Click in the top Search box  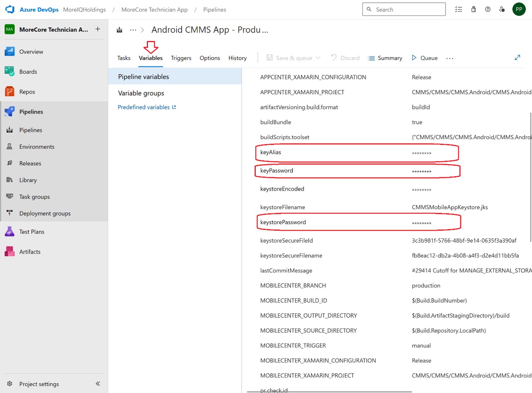[x=408, y=9]
